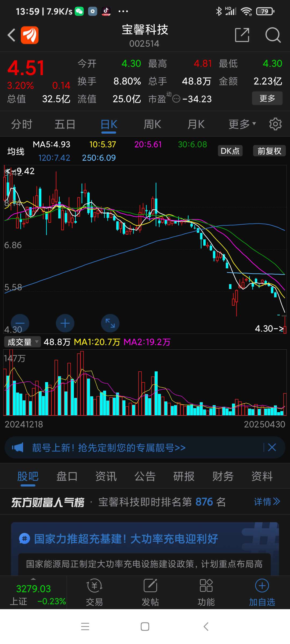The height and width of the screenshot is (644, 290).
Task: Open the 盘口 tab
Action: (67, 476)
